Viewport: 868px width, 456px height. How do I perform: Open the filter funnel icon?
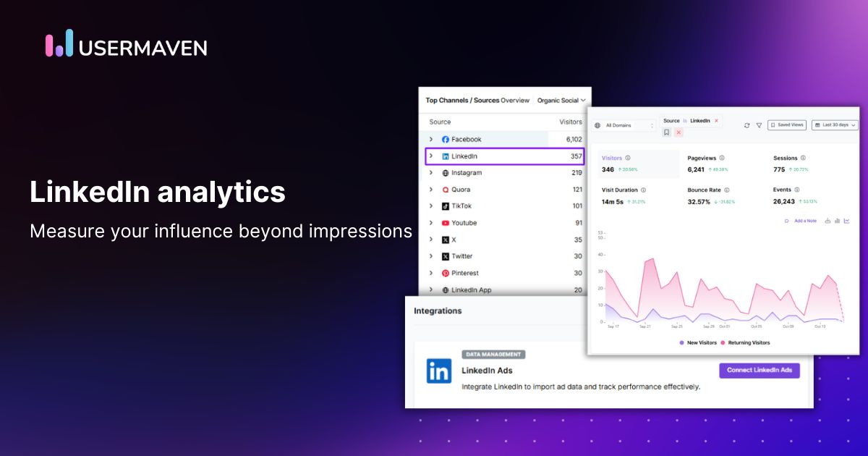pyautogui.click(x=759, y=125)
